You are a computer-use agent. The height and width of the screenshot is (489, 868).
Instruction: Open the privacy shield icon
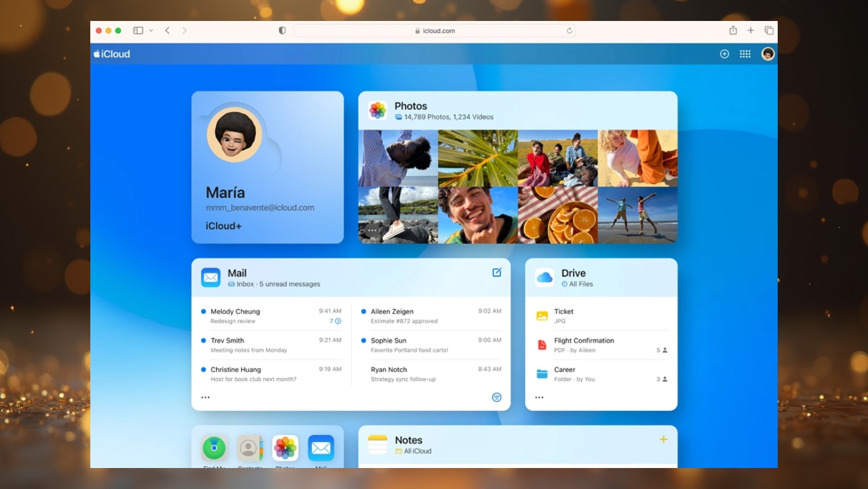point(282,31)
